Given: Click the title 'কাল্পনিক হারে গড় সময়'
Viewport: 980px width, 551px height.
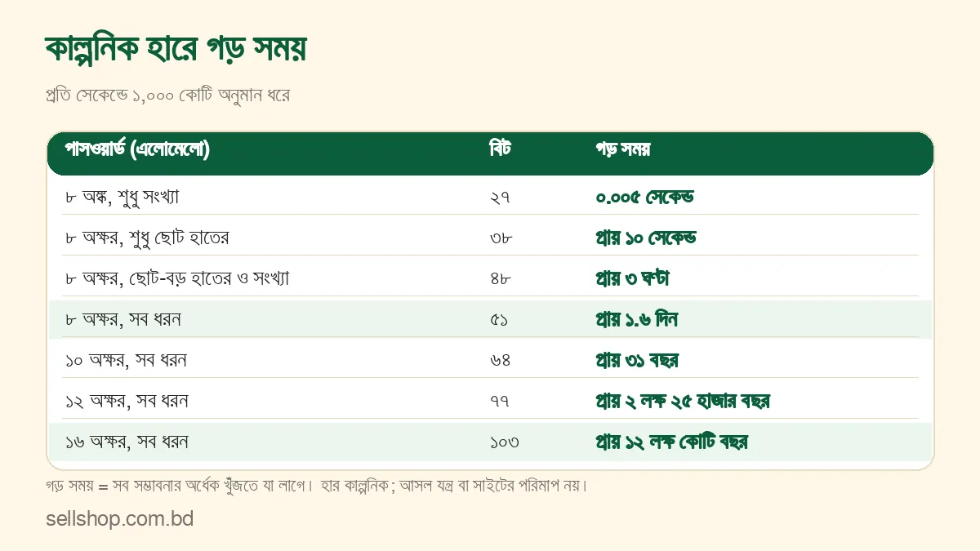Looking at the screenshot, I should pos(176,50).
